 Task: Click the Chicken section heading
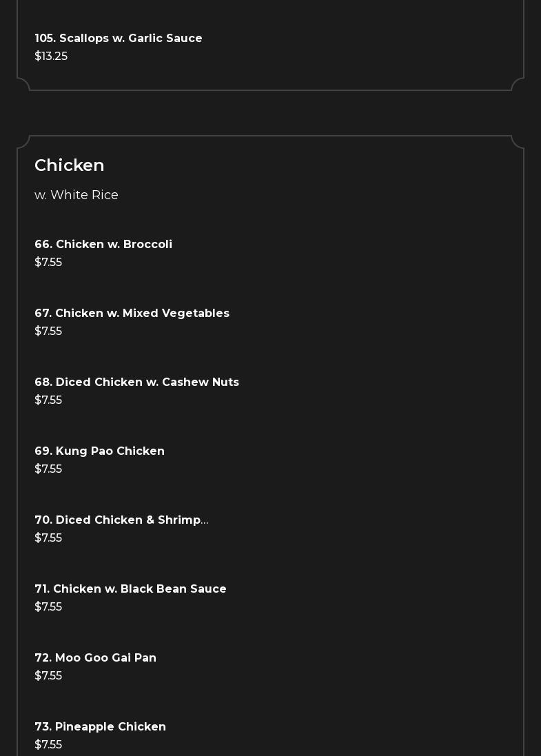point(70,165)
